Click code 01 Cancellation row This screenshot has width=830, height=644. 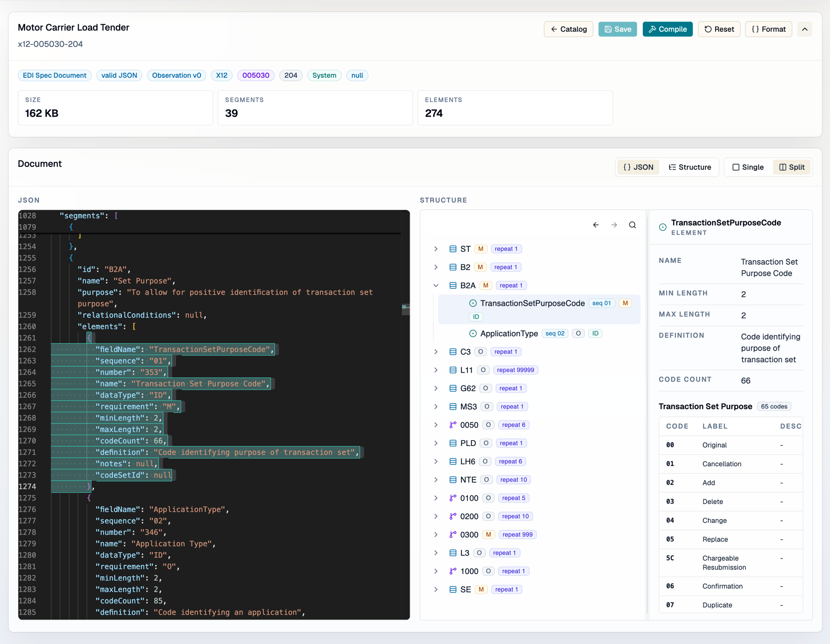pyautogui.click(x=731, y=464)
